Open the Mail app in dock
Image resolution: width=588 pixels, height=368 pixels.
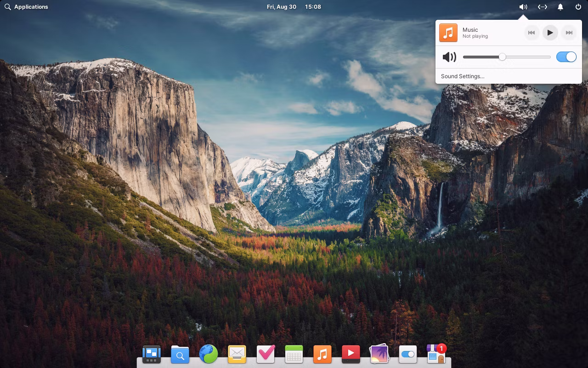(237, 354)
